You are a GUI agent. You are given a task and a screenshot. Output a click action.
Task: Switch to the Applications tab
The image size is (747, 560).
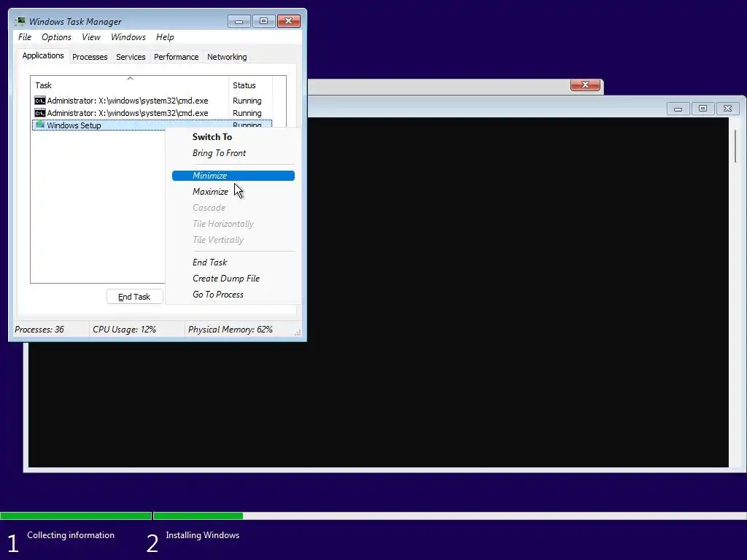click(43, 55)
